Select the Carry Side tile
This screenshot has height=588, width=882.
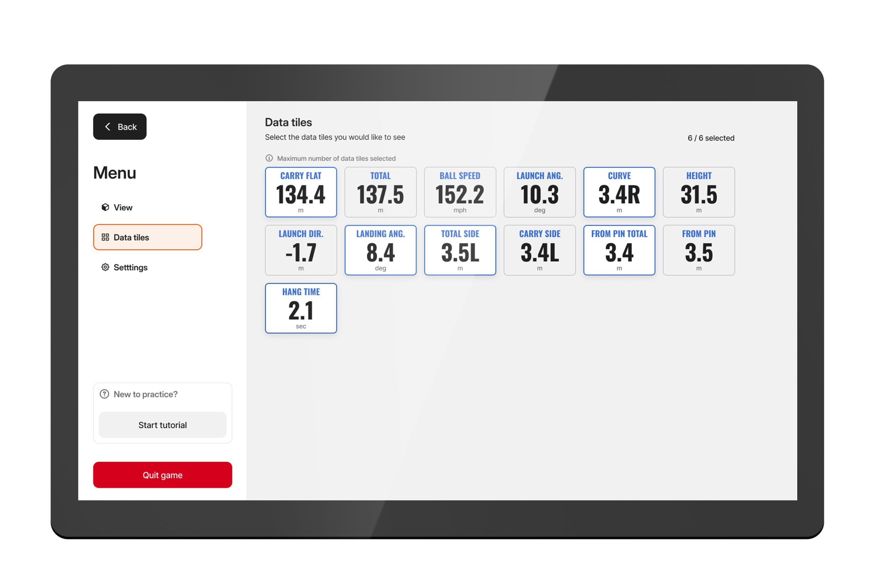(539, 250)
